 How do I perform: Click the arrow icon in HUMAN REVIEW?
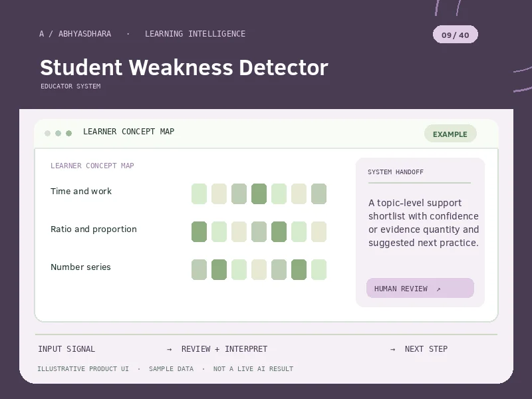438,289
